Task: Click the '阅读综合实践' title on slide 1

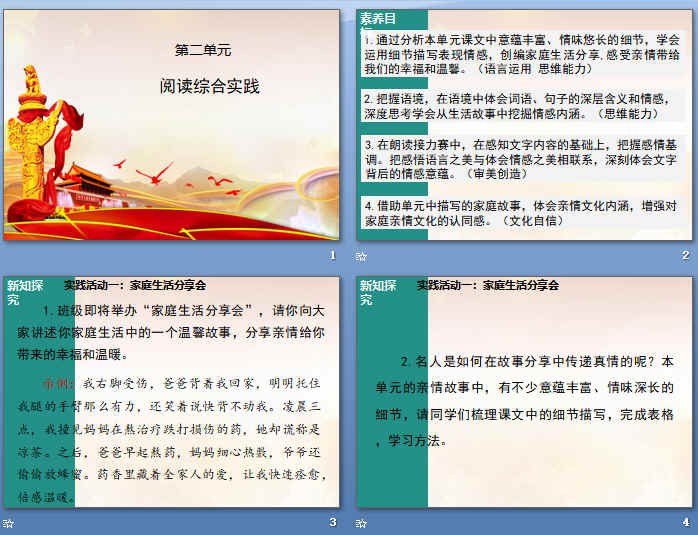Action: (x=209, y=86)
